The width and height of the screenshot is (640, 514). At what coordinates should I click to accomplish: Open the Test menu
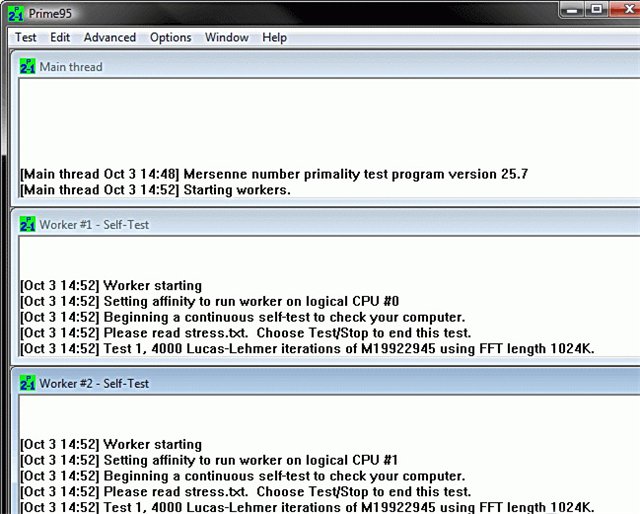[x=26, y=38]
